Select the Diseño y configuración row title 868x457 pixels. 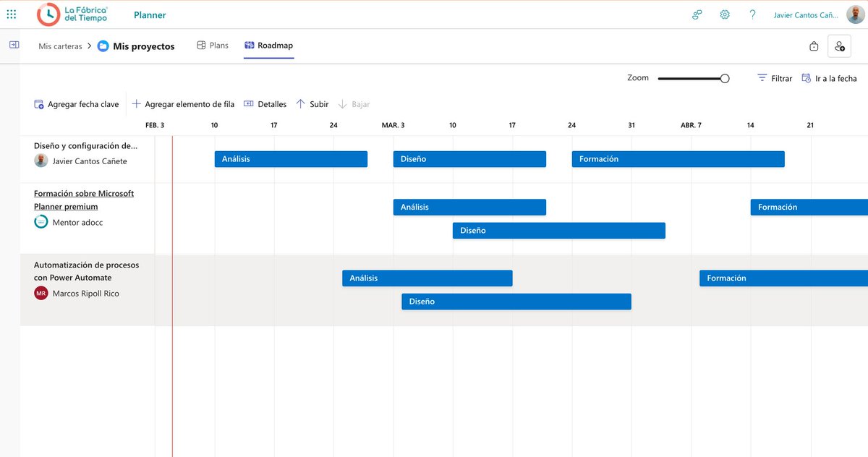coord(85,145)
